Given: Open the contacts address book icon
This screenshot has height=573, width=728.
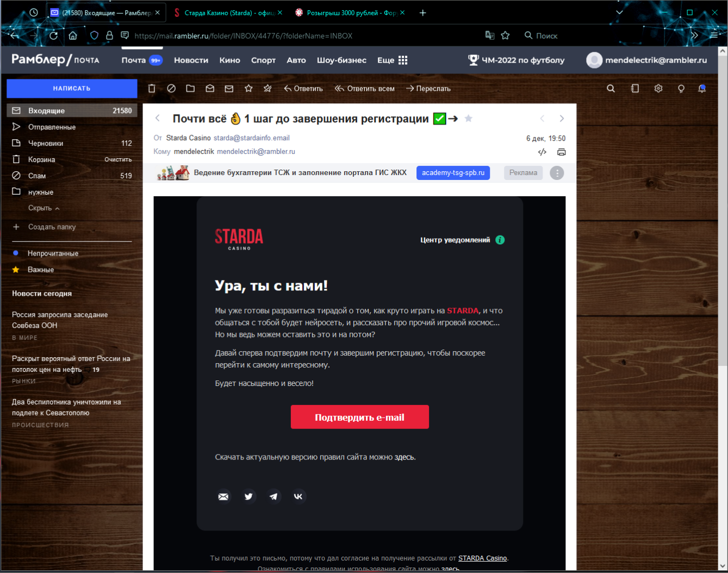Looking at the screenshot, I should [634, 89].
